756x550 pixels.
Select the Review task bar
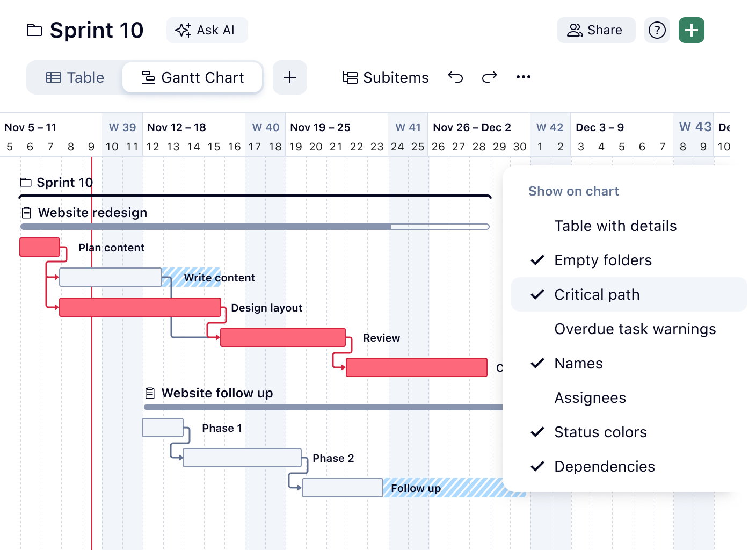point(283,337)
